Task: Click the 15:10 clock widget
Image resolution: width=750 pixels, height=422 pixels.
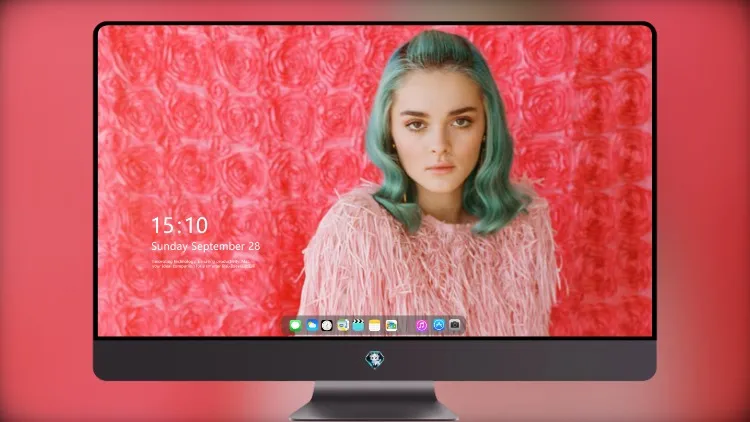Action: 180,225
